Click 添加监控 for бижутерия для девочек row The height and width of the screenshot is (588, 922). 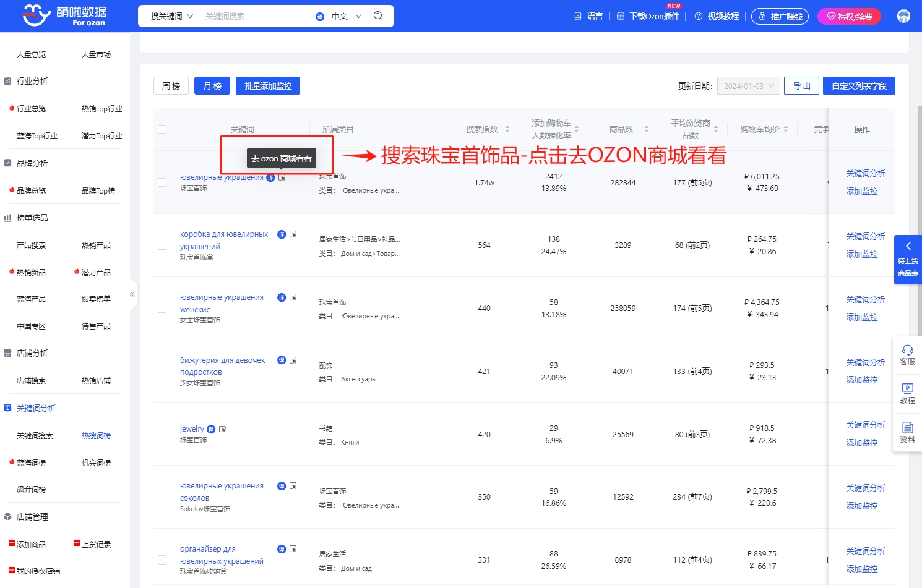[862, 380]
